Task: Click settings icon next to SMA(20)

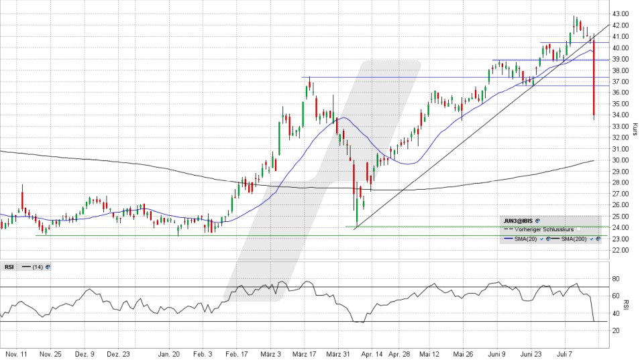Action: tap(548, 239)
